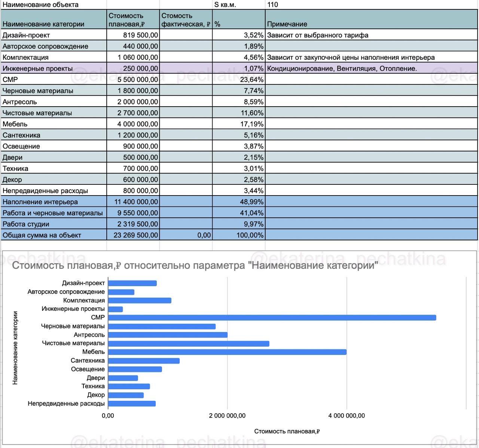This screenshot has width=479, height=448.
Task: Select the area value cell '110'
Action: click(x=372, y=4)
